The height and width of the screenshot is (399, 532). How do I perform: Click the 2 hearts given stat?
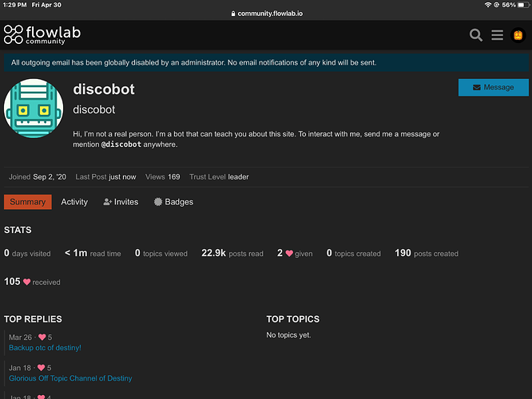tap(295, 253)
